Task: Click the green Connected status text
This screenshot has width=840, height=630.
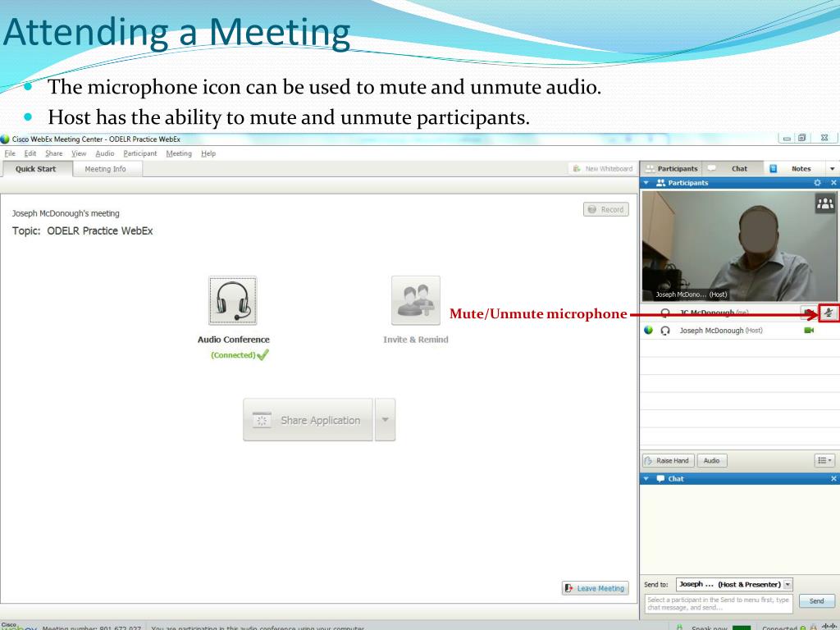Action: point(233,354)
